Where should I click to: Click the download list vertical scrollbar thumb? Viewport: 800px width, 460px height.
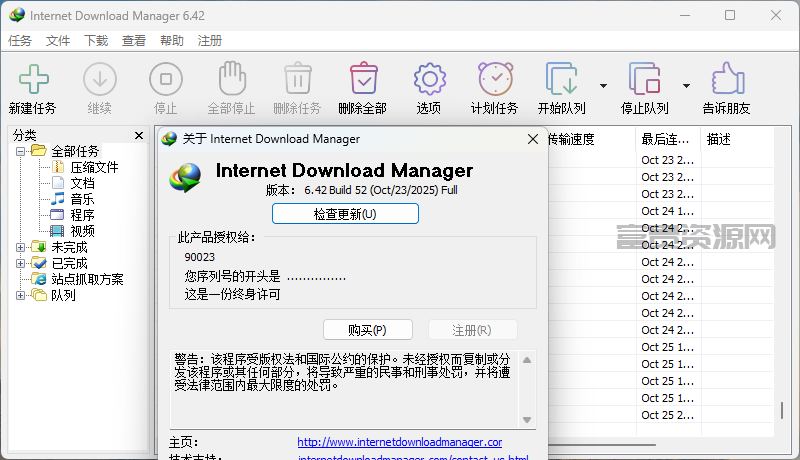tap(782, 411)
